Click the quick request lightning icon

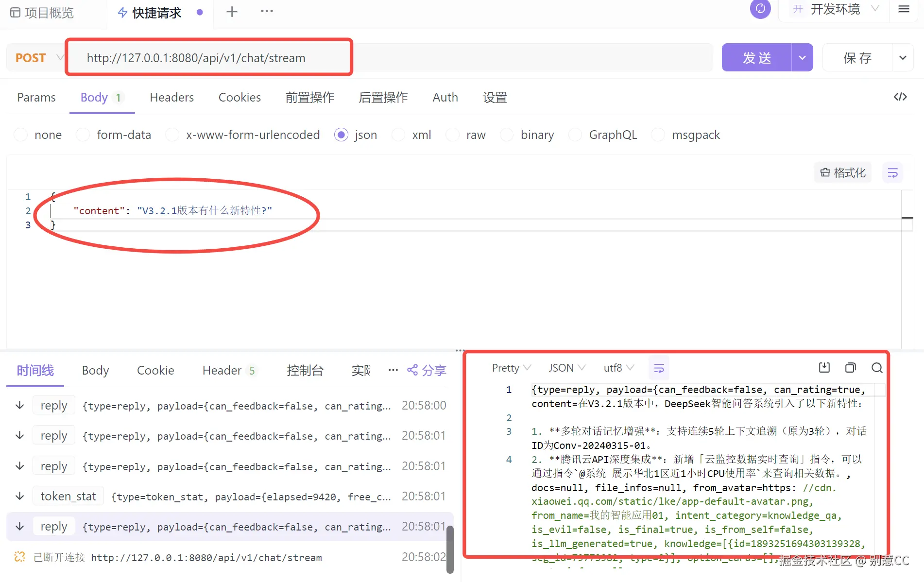tap(122, 13)
